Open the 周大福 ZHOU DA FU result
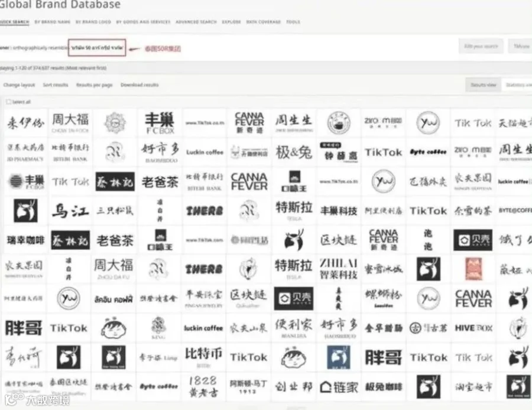This screenshot has height=410, width=532. [x=113, y=269]
